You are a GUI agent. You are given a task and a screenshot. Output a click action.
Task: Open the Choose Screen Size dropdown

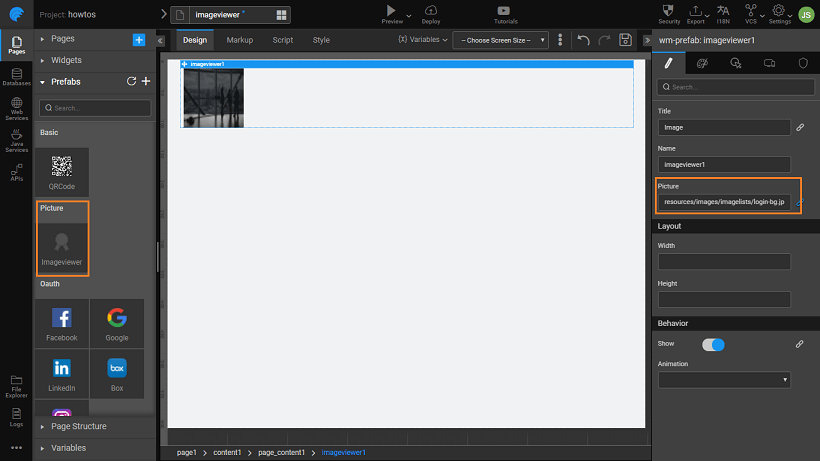coord(500,40)
